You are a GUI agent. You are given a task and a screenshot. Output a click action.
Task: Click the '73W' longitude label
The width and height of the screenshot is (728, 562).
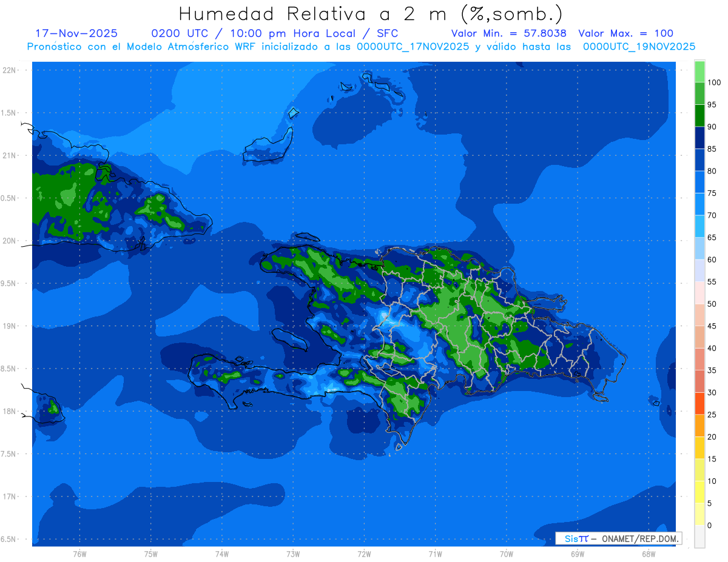click(293, 554)
